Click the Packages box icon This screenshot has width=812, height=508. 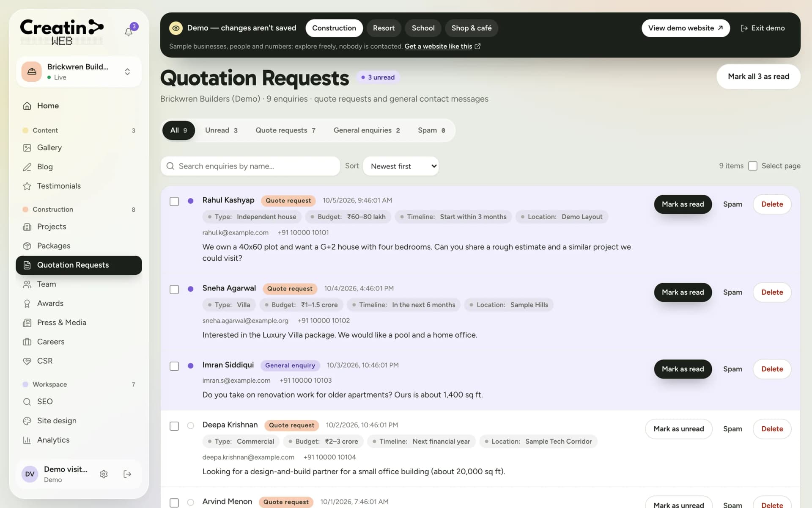coord(27,246)
